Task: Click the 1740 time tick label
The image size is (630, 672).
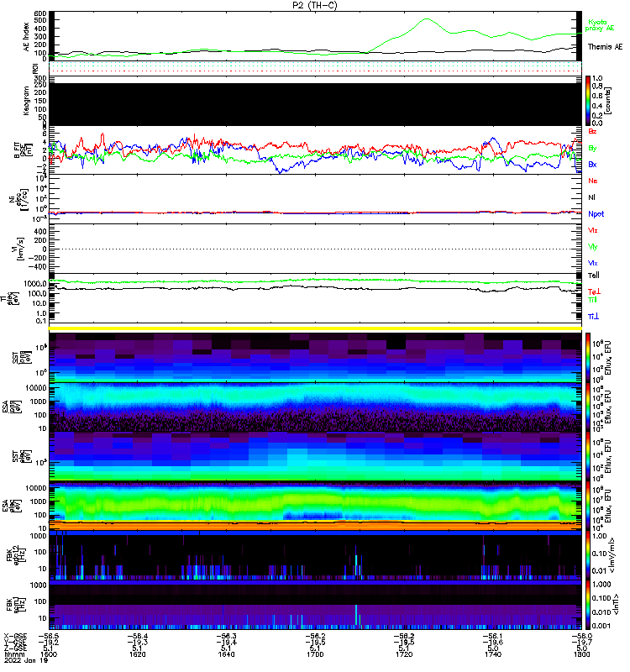Action: pyautogui.click(x=493, y=654)
